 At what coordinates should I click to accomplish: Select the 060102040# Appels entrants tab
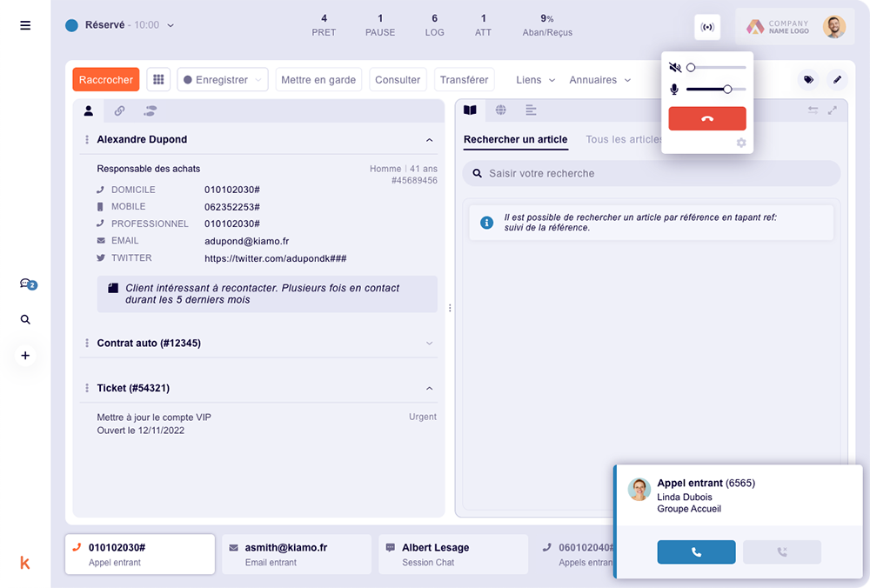(577, 554)
